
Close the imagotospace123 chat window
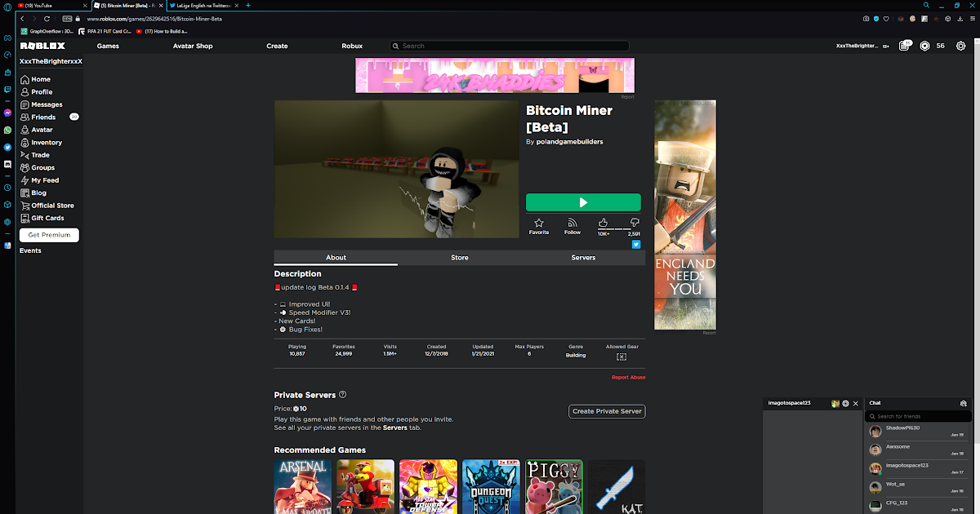click(x=856, y=403)
